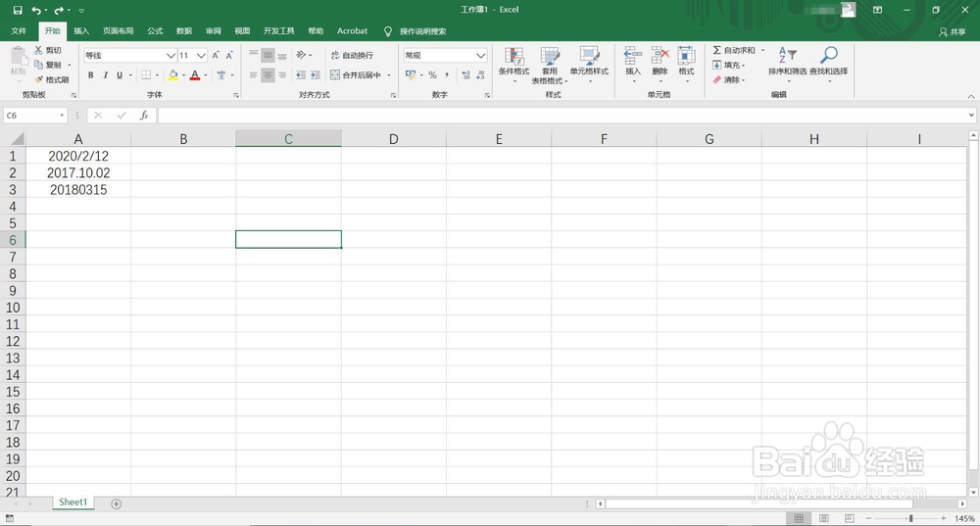The width and height of the screenshot is (980, 526).
Task: Select the Sheet1 tab
Action: [73, 502]
